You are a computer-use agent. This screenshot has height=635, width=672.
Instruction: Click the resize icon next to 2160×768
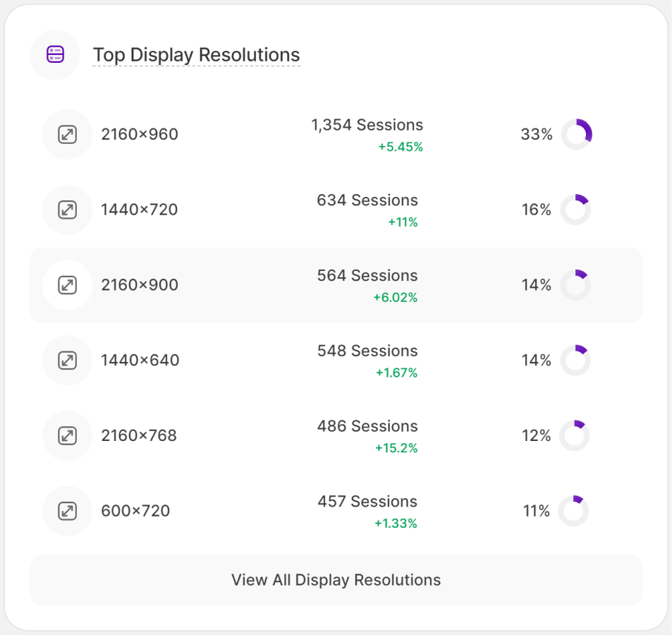tap(67, 435)
